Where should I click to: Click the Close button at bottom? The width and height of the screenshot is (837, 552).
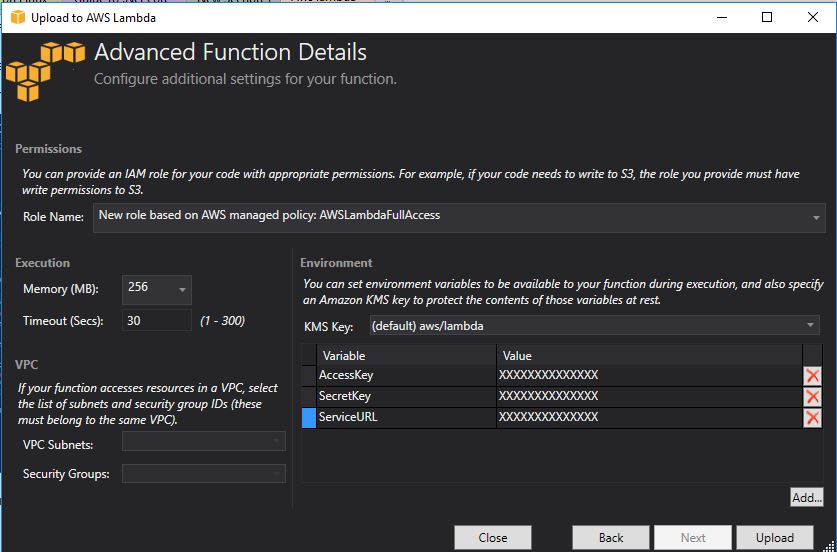(492, 537)
